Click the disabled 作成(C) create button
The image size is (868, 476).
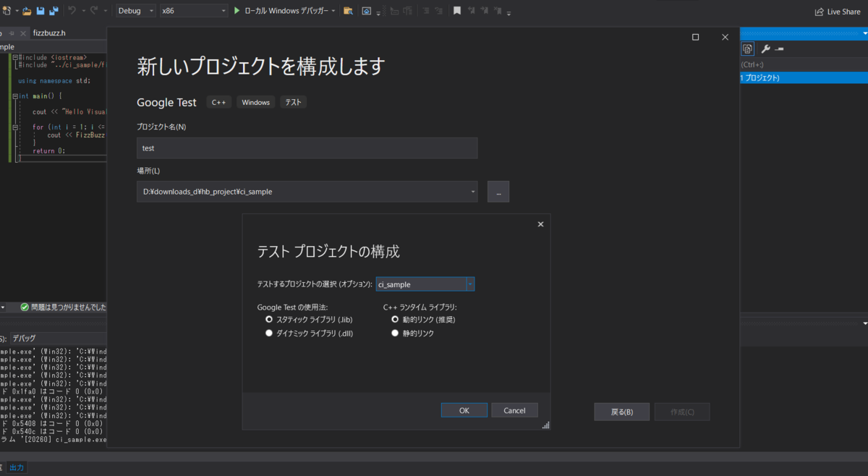pos(682,412)
